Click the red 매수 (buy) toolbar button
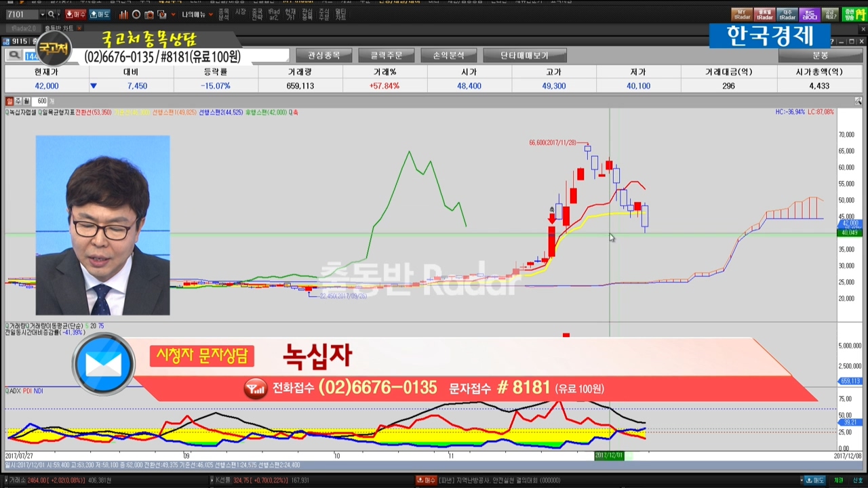 (75, 14)
